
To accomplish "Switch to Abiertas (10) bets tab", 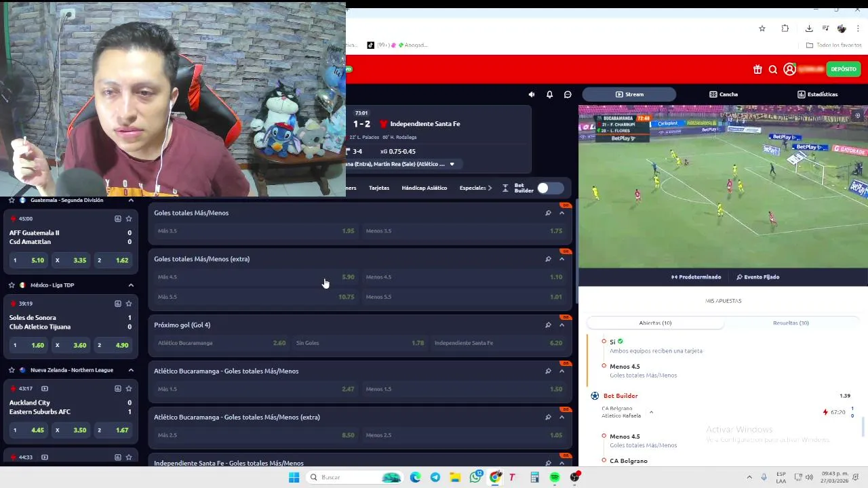I will point(655,323).
